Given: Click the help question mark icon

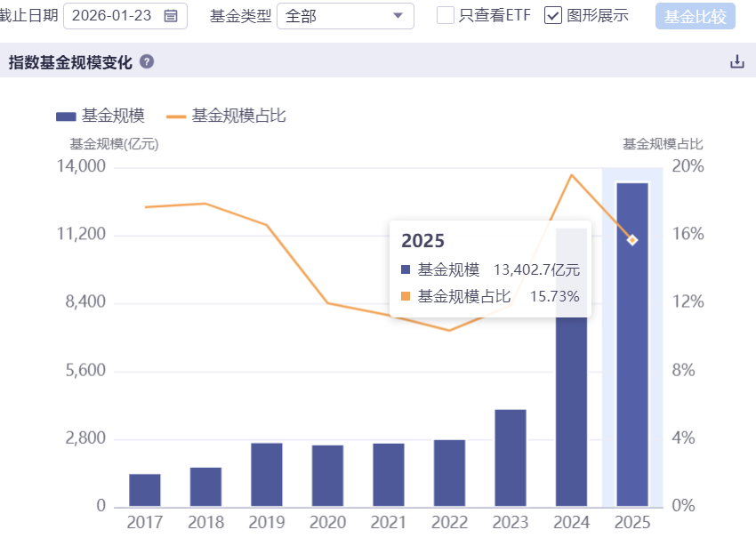Looking at the screenshot, I should click(x=147, y=61).
